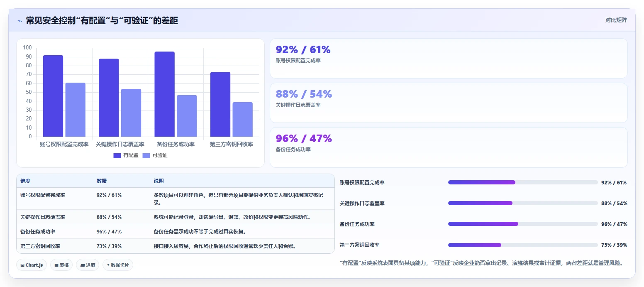
Task: Click the 可验证 bar for 账号权限配置完成率
Action: coord(76,110)
